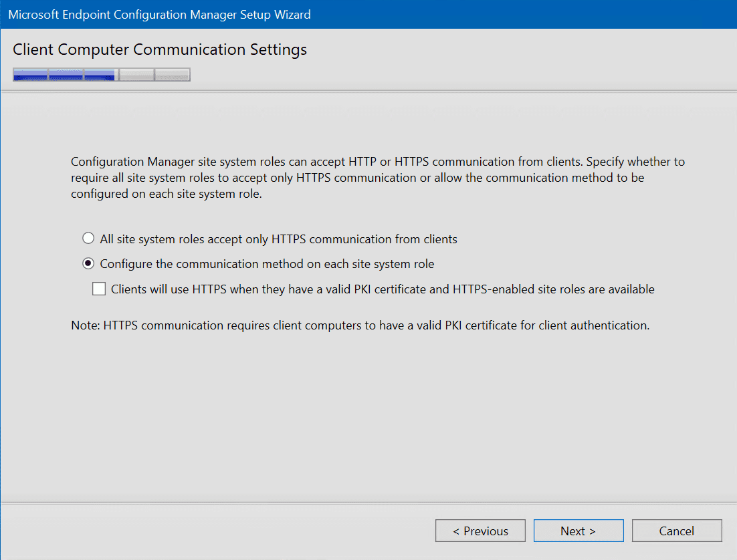This screenshot has width=737, height=560.
Task: Click the fourth unfilled progress segment
Action: pos(136,74)
